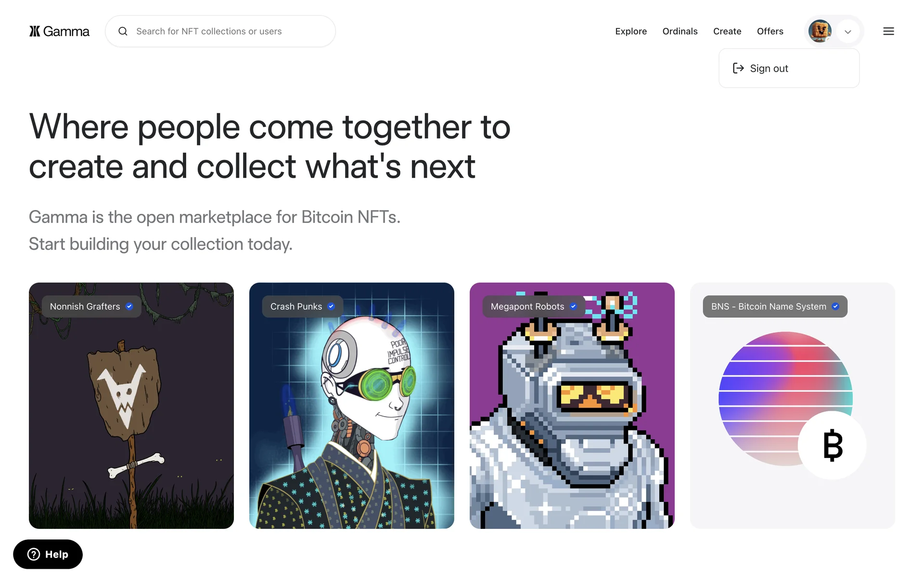Screen dimensions: 924x578
Task: Click the user profile avatar
Action: pyautogui.click(x=820, y=31)
